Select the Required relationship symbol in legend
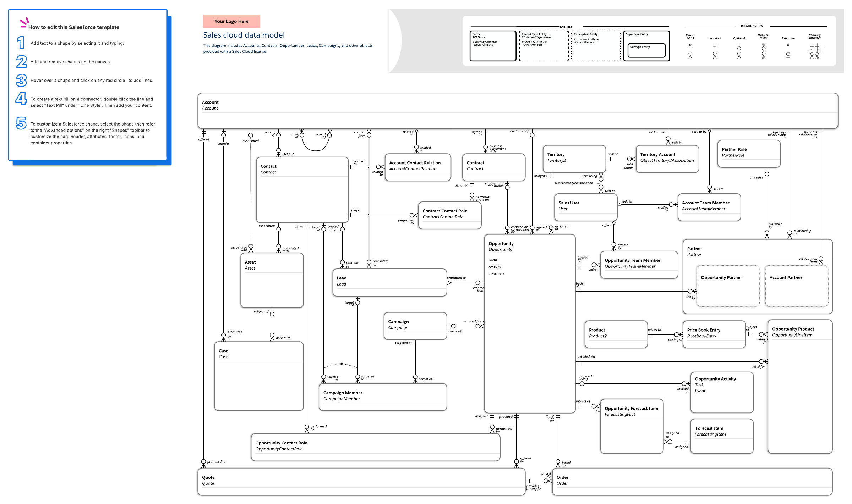This screenshot has width=852, height=504. pyautogui.click(x=715, y=51)
